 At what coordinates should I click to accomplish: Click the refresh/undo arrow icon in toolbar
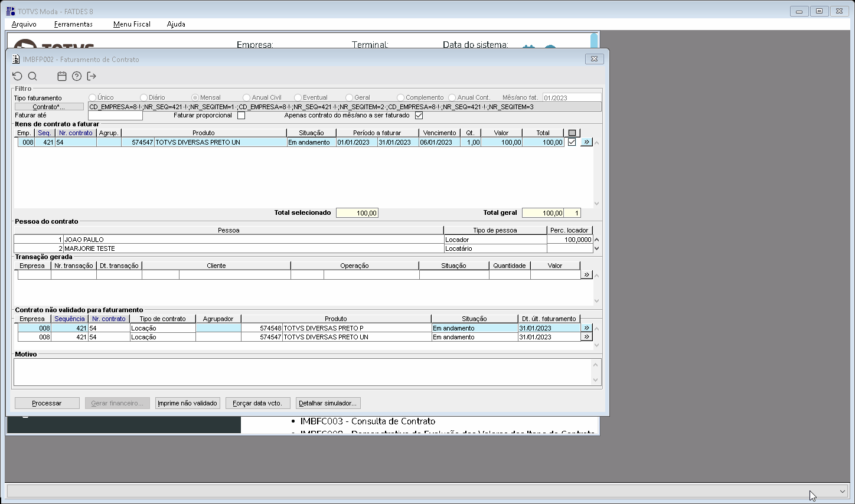tap(17, 76)
